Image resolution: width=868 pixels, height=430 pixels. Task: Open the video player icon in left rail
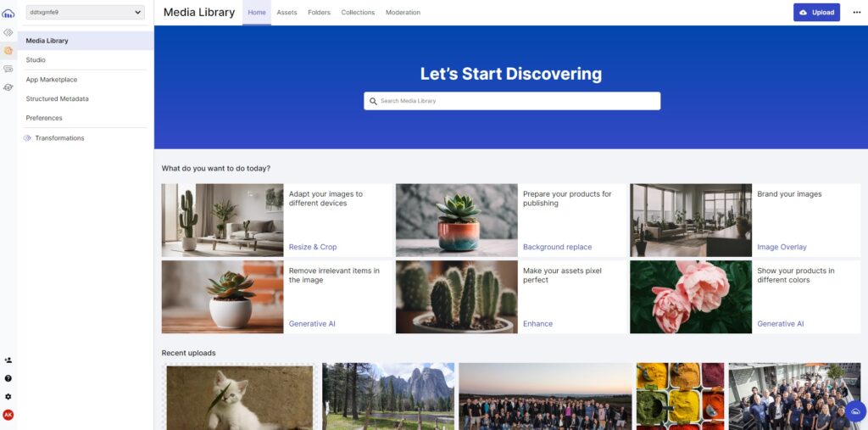coord(8,69)
